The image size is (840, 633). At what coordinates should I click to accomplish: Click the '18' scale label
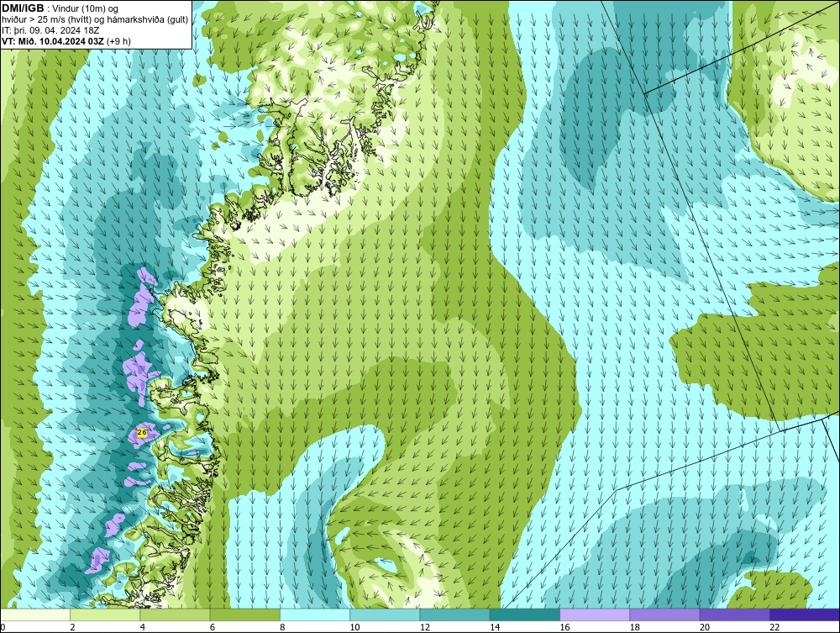pyautogui.click(x=635, y=628)
